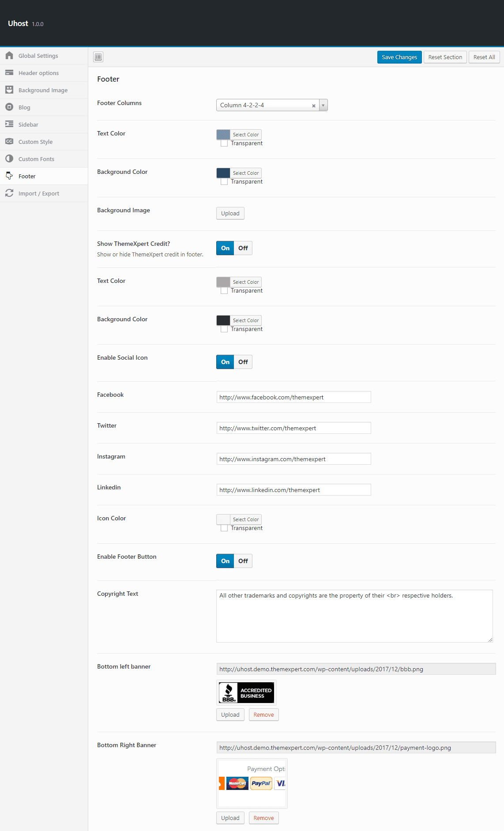Screen dimensions: 504x831
Task: Open the Footer Columns dropdown arrow
Action: [x=323, y=105]
